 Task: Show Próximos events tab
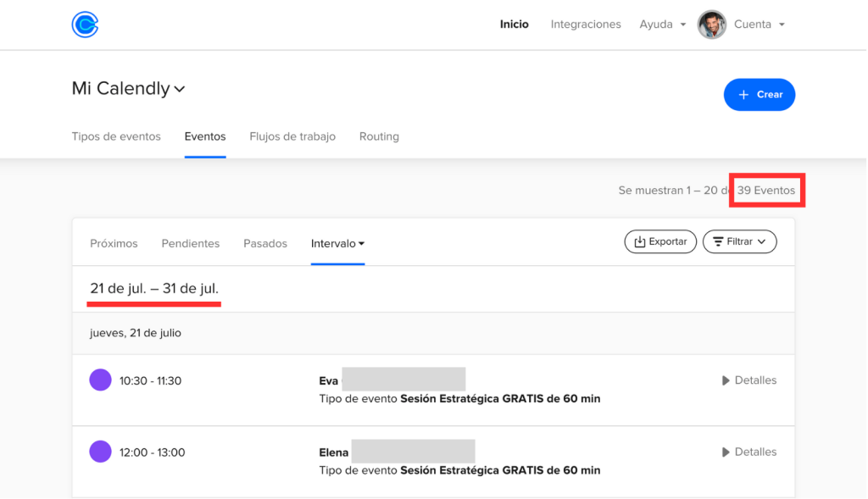pyautogui.click(x=114, y=243)
